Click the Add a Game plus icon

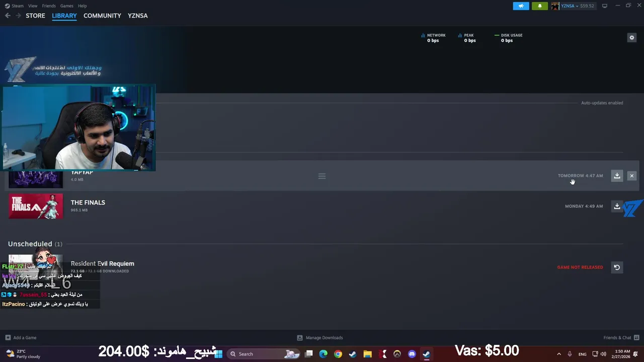tap(8, 338)
